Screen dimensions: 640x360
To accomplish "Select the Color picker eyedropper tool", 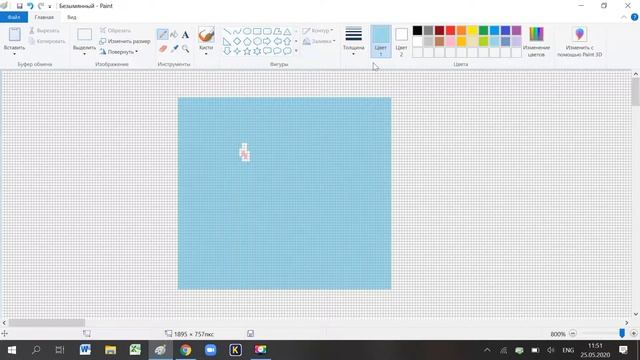I will pos(174,49).
